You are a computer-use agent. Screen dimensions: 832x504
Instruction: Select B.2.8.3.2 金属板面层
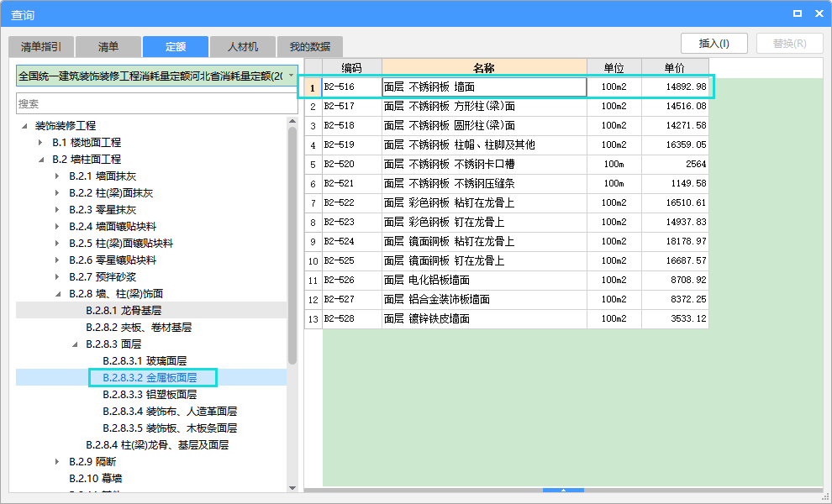point(150,378)
